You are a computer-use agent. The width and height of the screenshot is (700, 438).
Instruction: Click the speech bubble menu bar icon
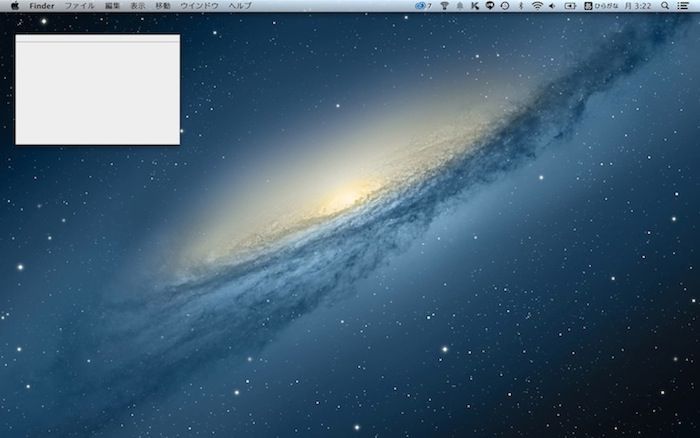(490, 6)
